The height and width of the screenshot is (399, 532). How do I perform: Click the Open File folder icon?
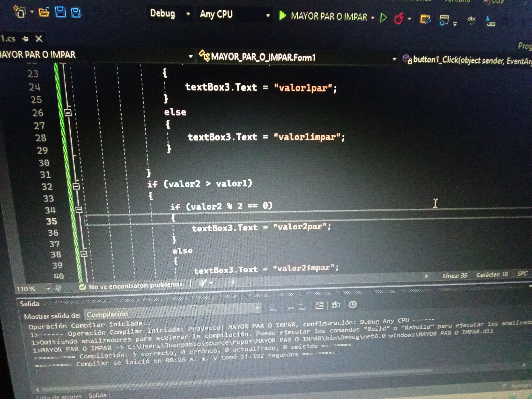(x=44, y=12)
